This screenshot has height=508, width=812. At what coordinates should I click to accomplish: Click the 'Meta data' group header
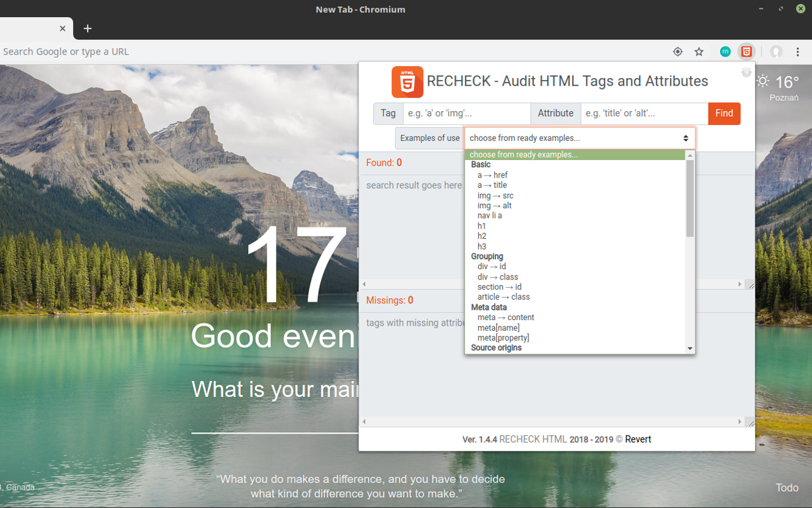489,307
